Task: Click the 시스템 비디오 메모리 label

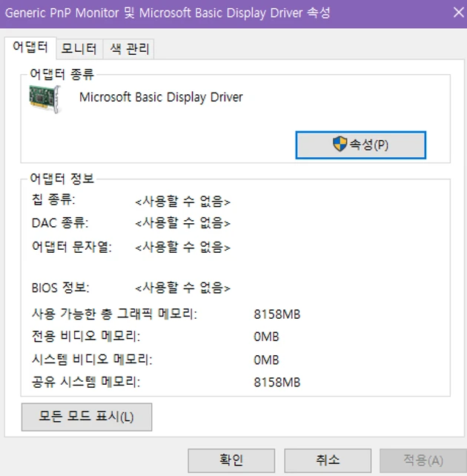Action: (x=92, y=360)
